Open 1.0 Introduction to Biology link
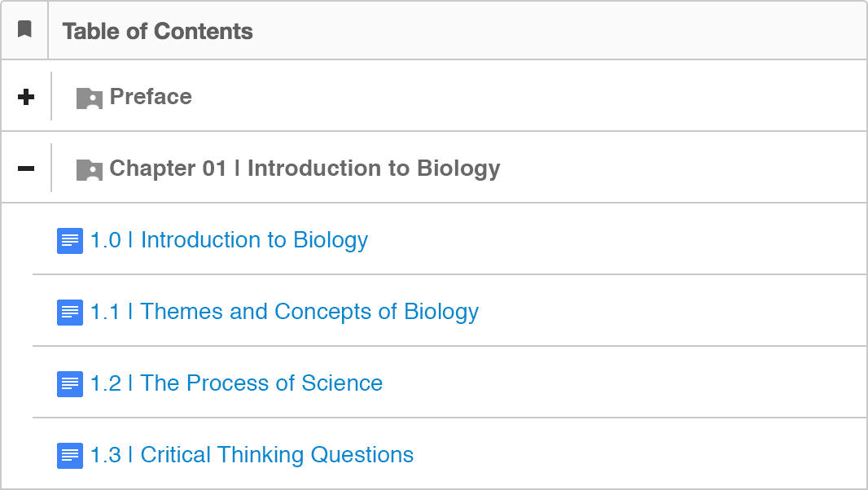This screenshot has width=868, height=490. [x=229, y=240]
